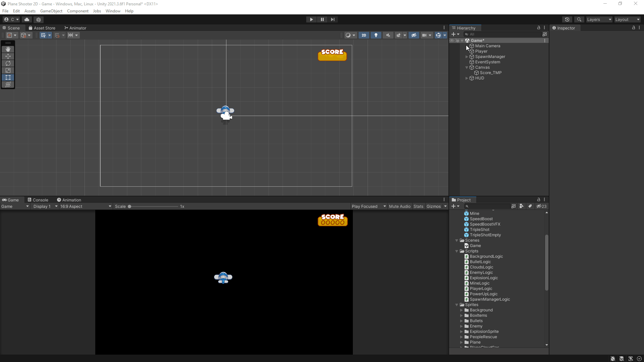Start Play mode

click(x=311, y=19)
